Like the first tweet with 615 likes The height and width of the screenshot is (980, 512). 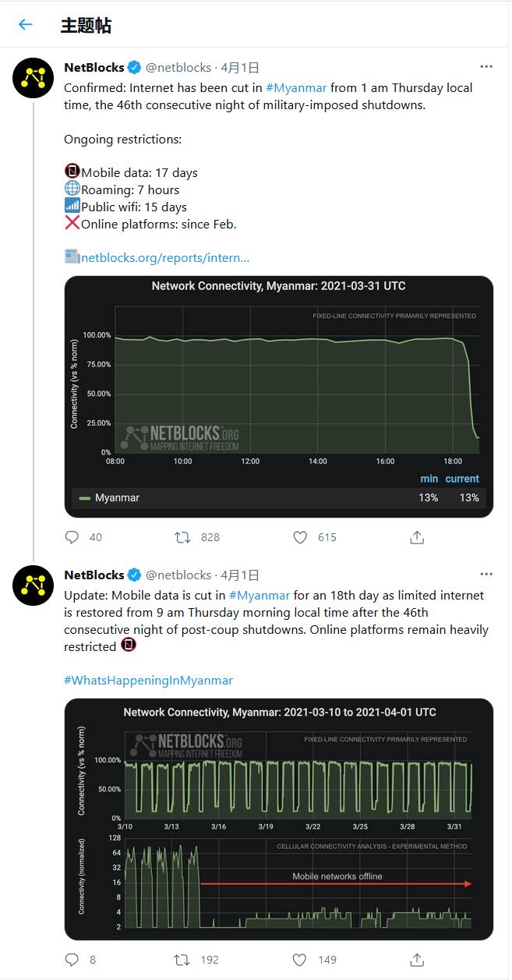tap(300, 537)
